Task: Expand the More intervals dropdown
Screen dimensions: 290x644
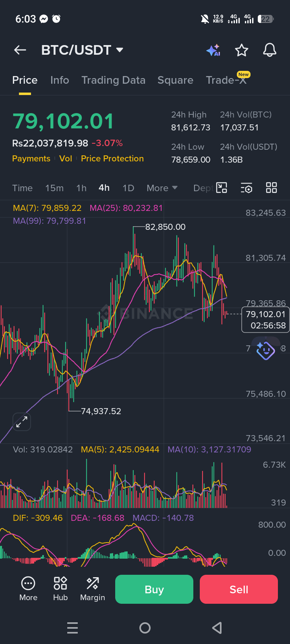Action: tap(162, 188)
